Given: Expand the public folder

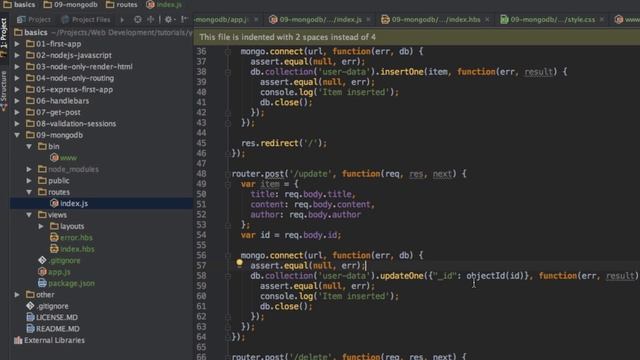Looking at the screenshot, I should (29, 180).
